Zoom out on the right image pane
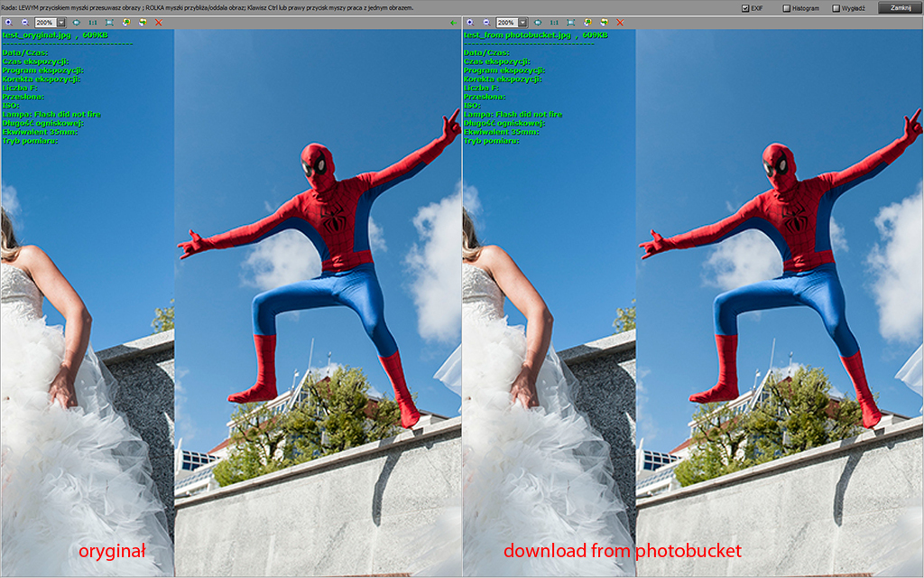 486,23
